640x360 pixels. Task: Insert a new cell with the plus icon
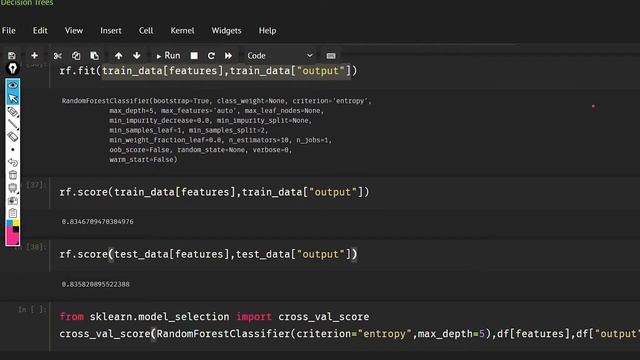[34, 56]
